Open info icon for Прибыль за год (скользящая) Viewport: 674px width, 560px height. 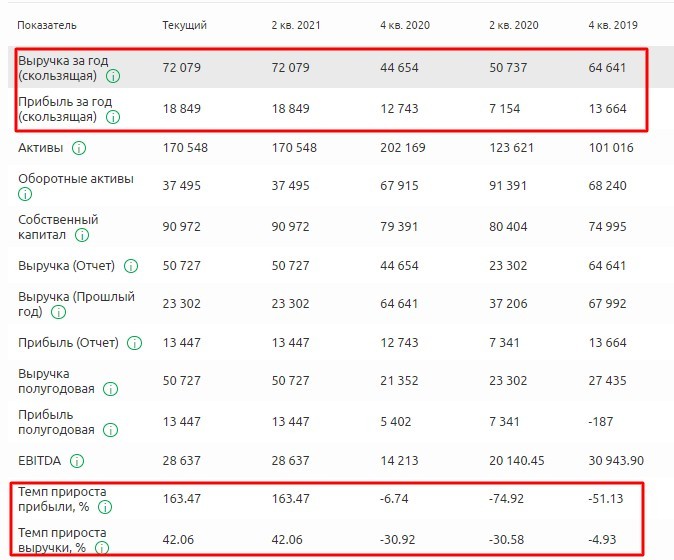[x=113, y=117]
